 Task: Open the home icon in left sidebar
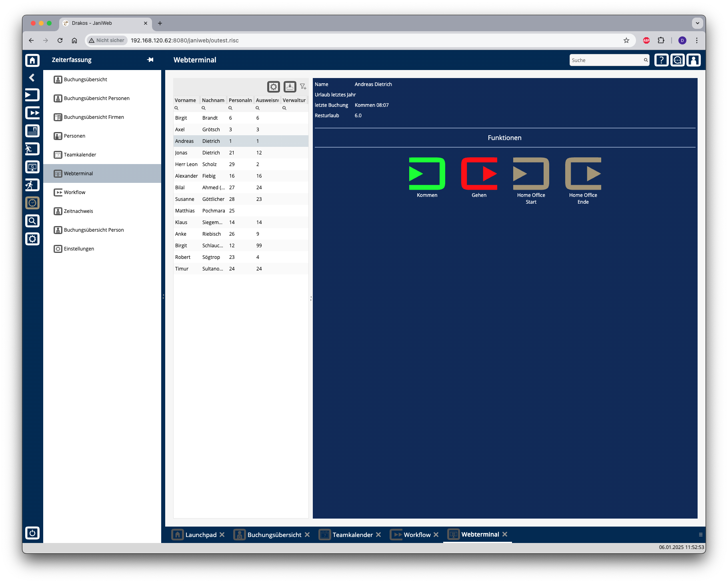coord(32,60)
